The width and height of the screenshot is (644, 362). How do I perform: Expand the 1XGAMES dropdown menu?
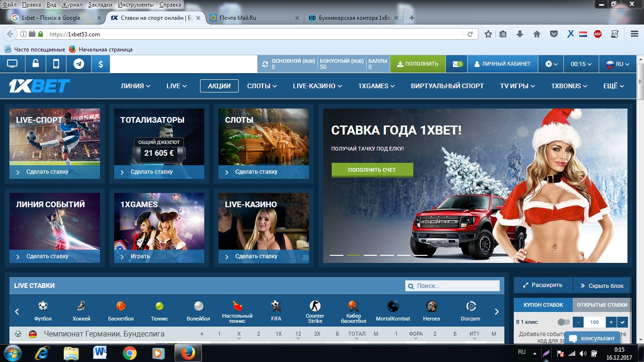[376, 86]
